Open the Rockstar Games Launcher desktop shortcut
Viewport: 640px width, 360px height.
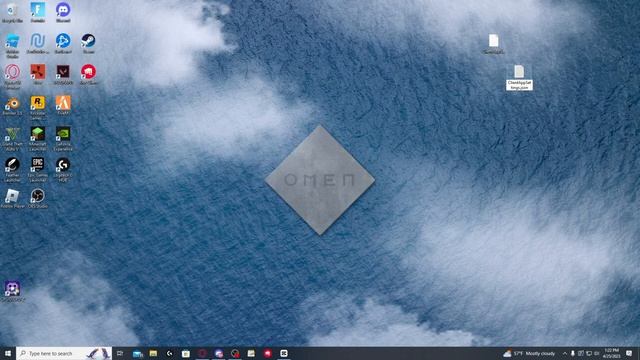(38, 108)
